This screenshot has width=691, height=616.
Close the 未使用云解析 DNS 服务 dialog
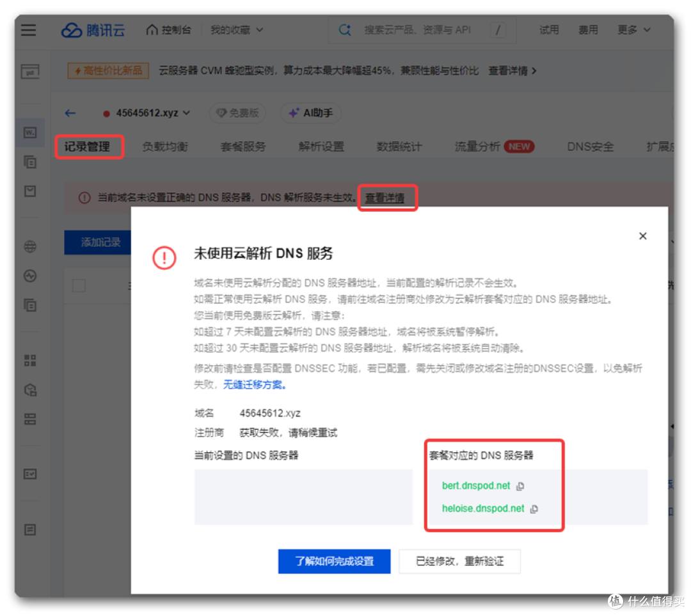pos(642,236)
